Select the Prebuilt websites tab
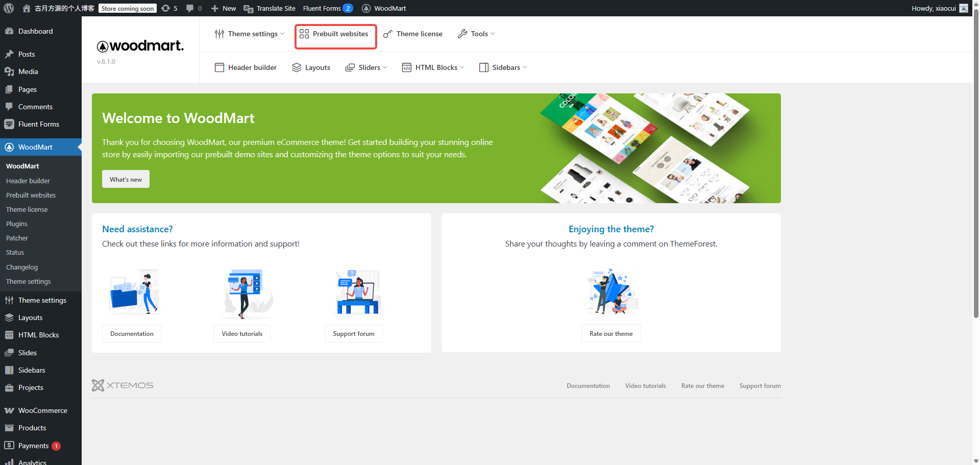This screenshot has width=980, height=465. coord(335,34)
